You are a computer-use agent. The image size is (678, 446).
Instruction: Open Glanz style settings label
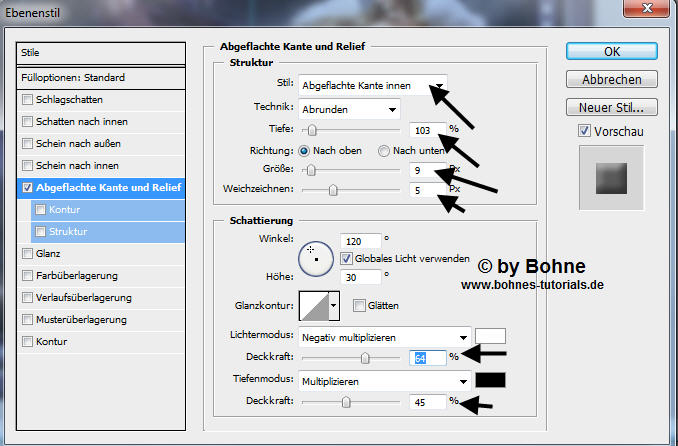pos(48,253)
